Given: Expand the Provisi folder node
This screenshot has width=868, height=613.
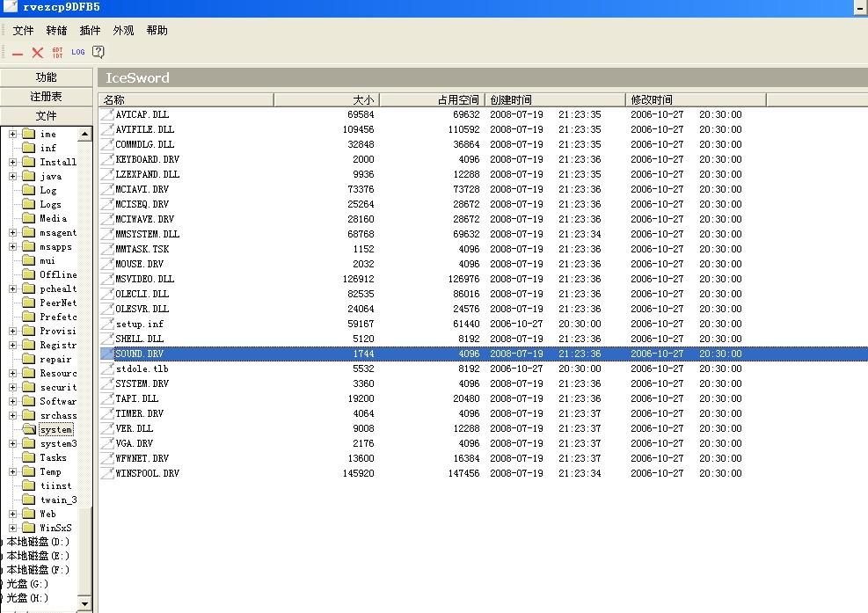Looking at the screenshot, I should [x=12, y=332].
